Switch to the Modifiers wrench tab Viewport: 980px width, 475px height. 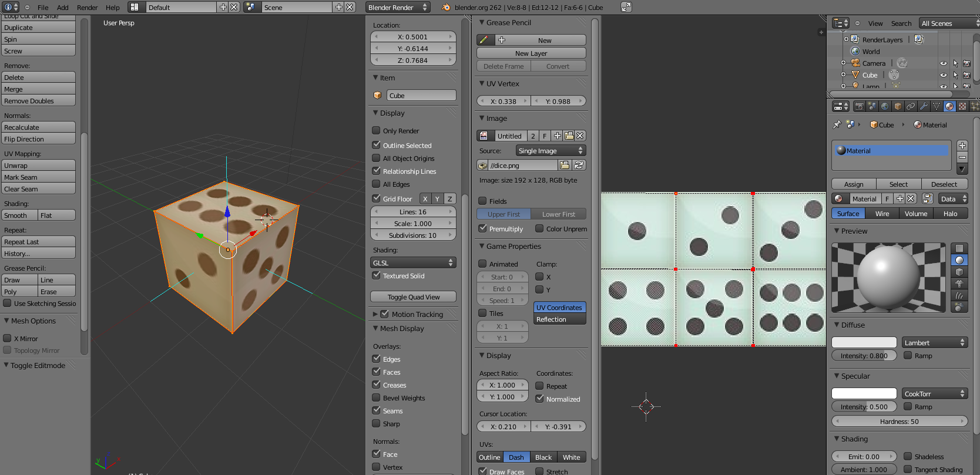(x=924, y=106)
